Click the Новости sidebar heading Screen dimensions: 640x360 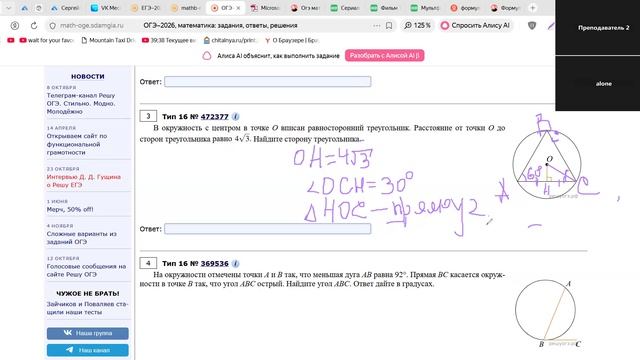tap(87, 76)
